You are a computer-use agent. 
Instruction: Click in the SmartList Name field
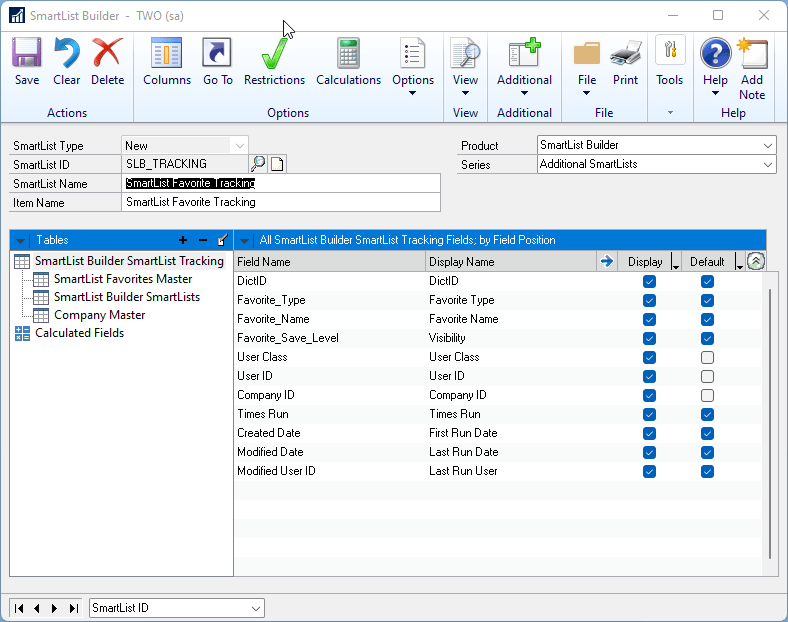(281, 183)
